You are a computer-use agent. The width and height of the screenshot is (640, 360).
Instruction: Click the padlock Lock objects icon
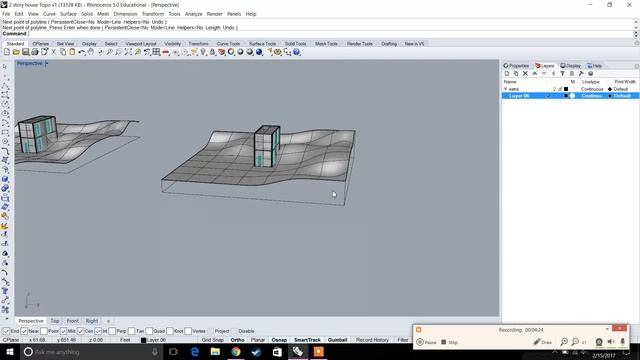(212, 52)
